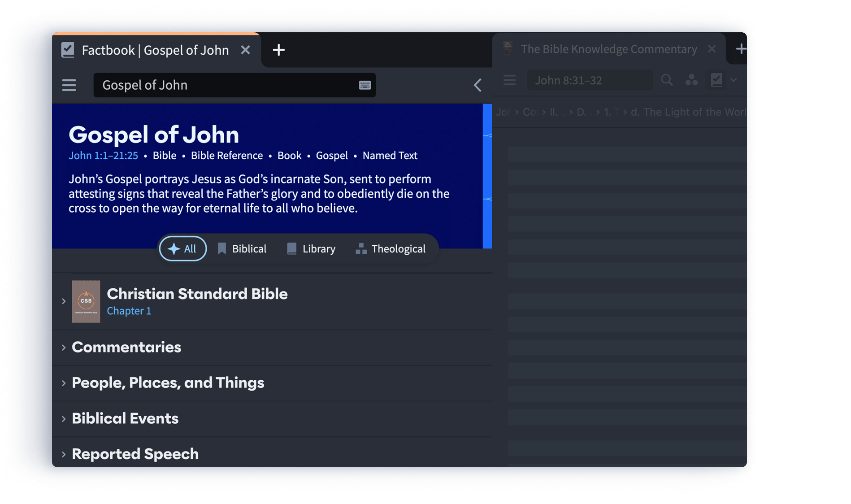The width and height of the screenshot is (851, 504).
Task: Click the Gospel of John search field
Action: click(x=234, y=85)
